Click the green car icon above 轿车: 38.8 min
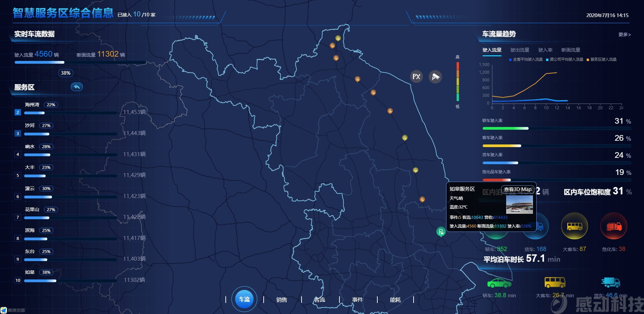Viewport: 644px width, 314px height. [499, 283]
